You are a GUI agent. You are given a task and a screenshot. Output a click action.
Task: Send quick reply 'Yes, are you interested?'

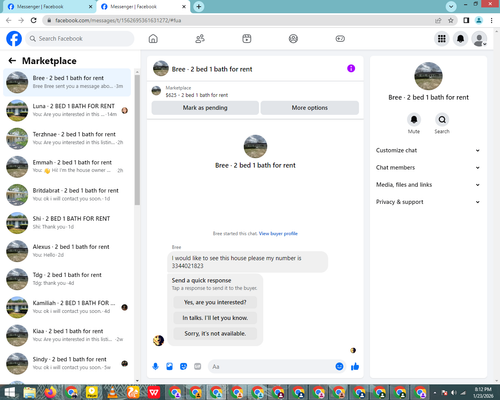point(215,302)
